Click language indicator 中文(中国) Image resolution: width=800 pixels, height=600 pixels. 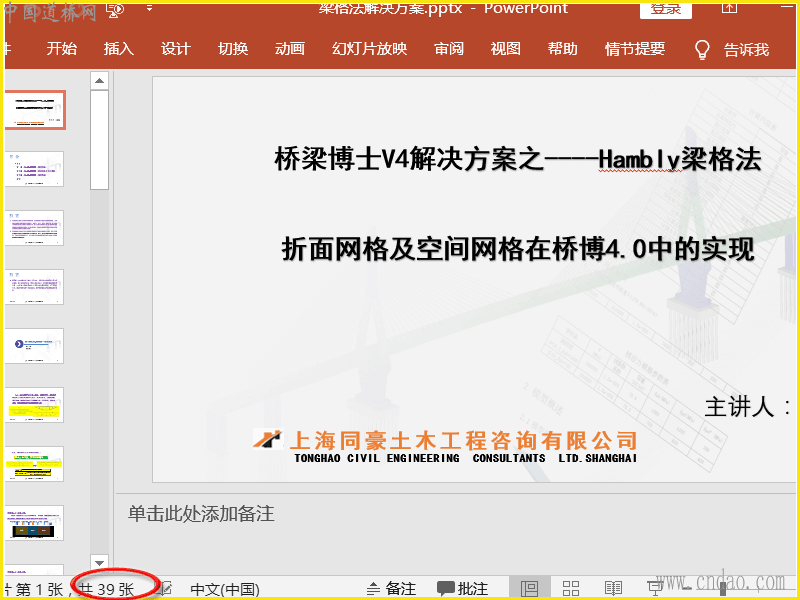(x=225, y=590)
